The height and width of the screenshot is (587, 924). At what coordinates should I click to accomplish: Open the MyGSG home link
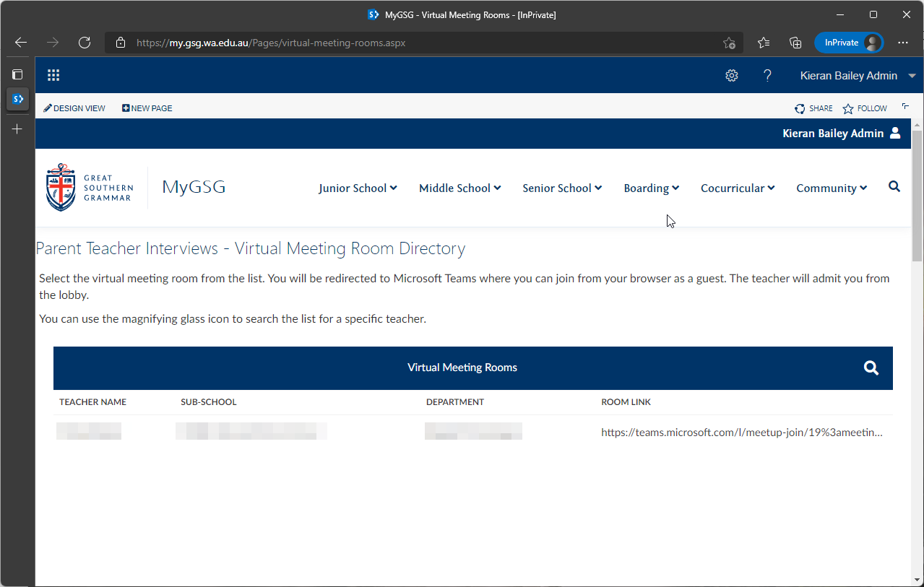194,188
